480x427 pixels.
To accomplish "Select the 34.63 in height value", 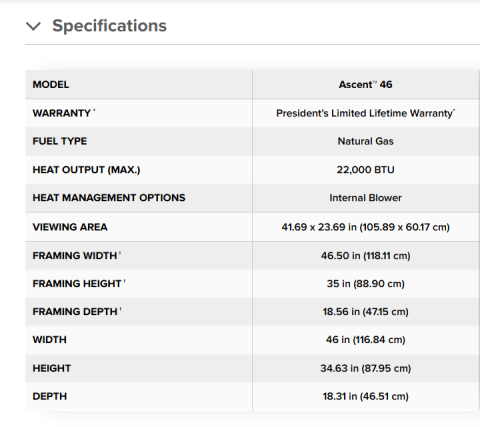I will coord(366,369).
